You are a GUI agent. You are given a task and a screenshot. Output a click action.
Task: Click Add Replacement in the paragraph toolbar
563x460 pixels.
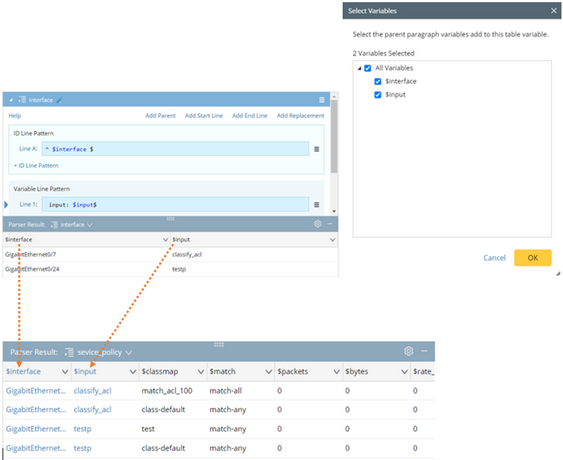tap(301, 116)
